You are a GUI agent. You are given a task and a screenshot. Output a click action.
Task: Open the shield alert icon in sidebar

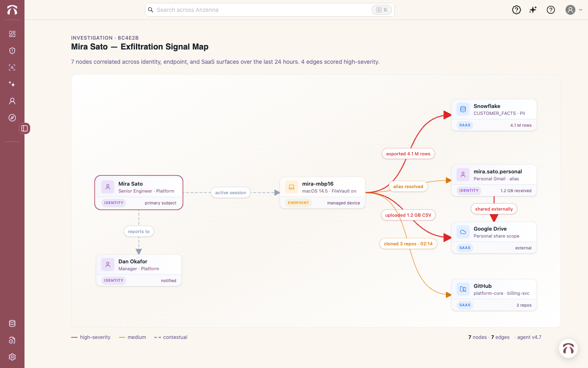(x=12, y=51)
